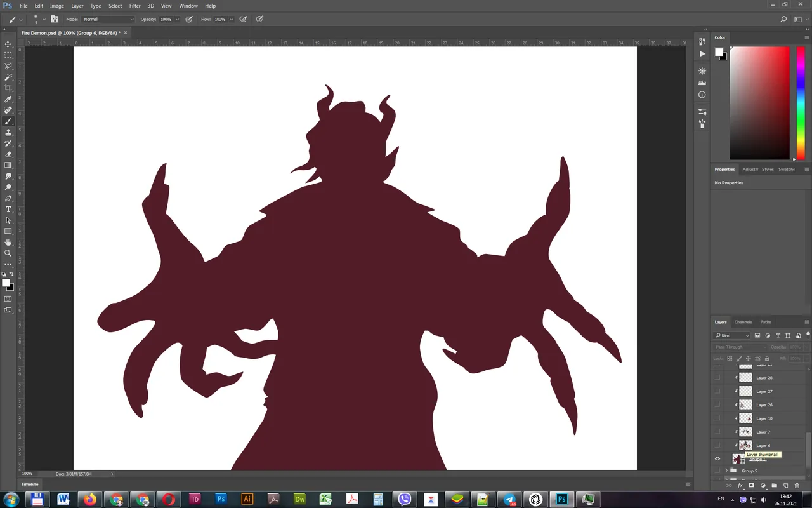The image size is (812, 508).
Task: Open the Timeline panel
Action: tap(30, 484)
